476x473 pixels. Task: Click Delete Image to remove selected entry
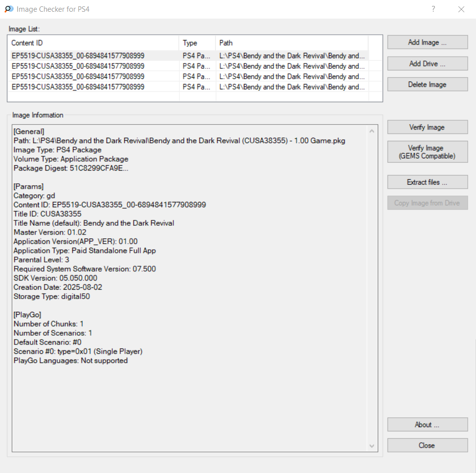pyautogui.click(x=427, y=85)
